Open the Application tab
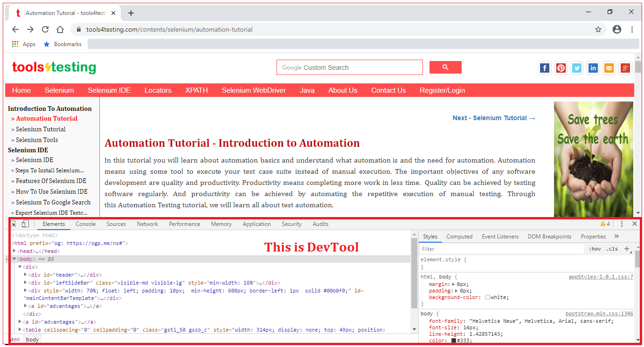644x347 pixels. pos(256,224)
